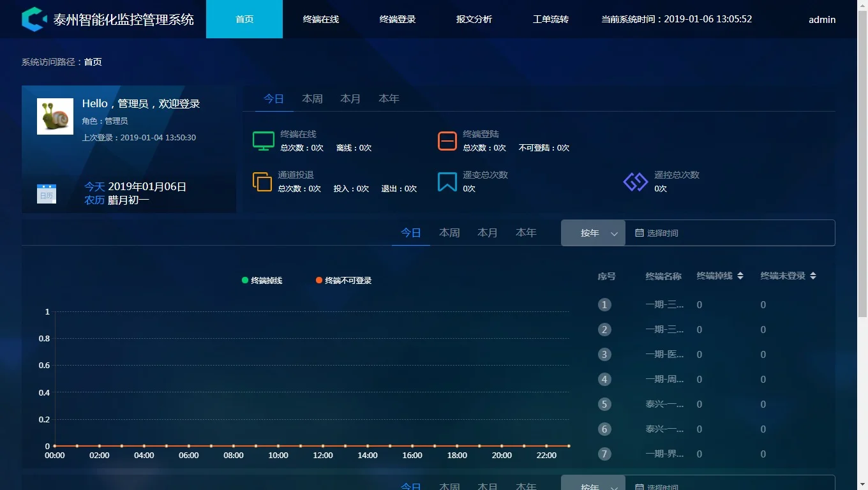The image size is (868, 490).
Task: Click the purple remote control count icon
Action: pyautogui.click(x=635, y=181)
